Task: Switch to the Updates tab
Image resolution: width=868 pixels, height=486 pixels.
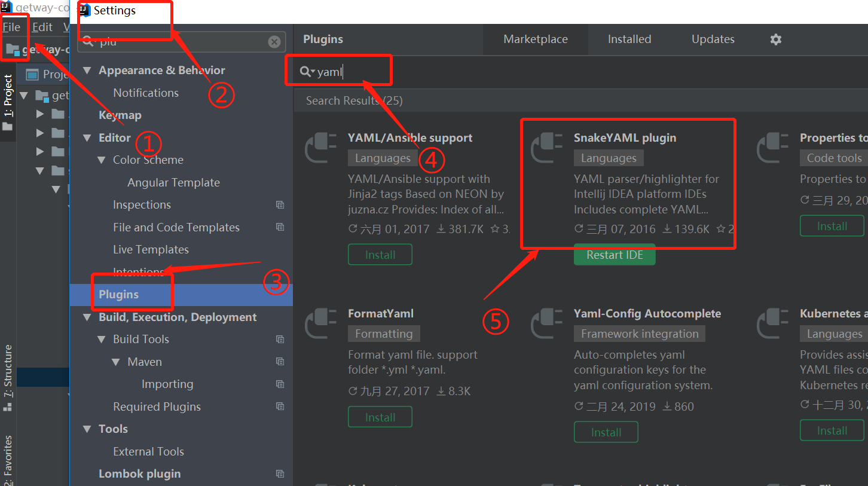Action: (x=713, y=39)
